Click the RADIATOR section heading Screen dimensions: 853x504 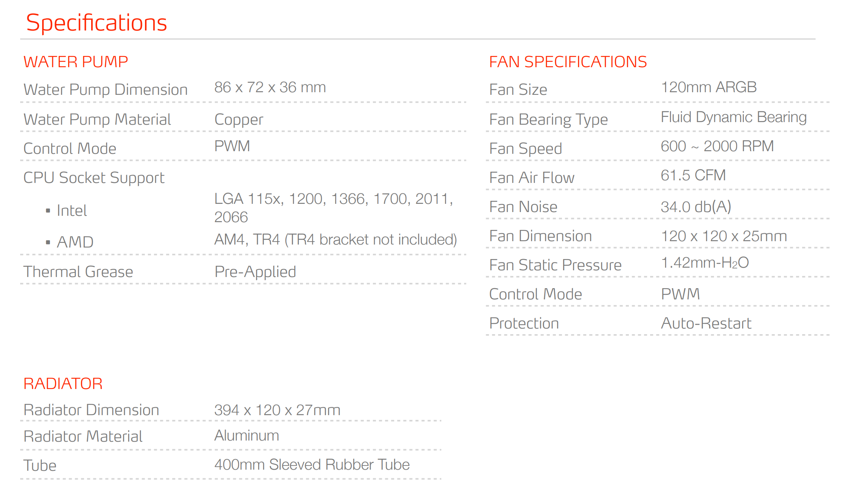pyautogui.click(x=63, y=383)
